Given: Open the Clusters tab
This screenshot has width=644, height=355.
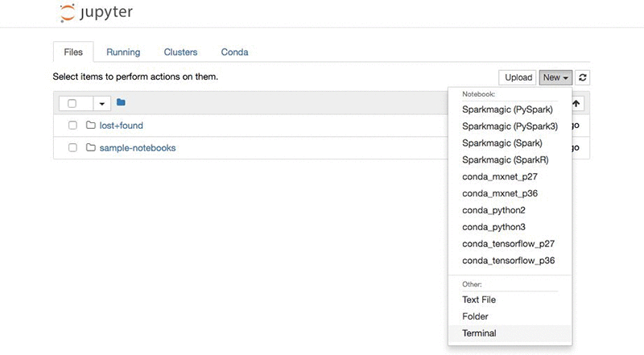Looking at the screenshot, I should click(180, 52).
